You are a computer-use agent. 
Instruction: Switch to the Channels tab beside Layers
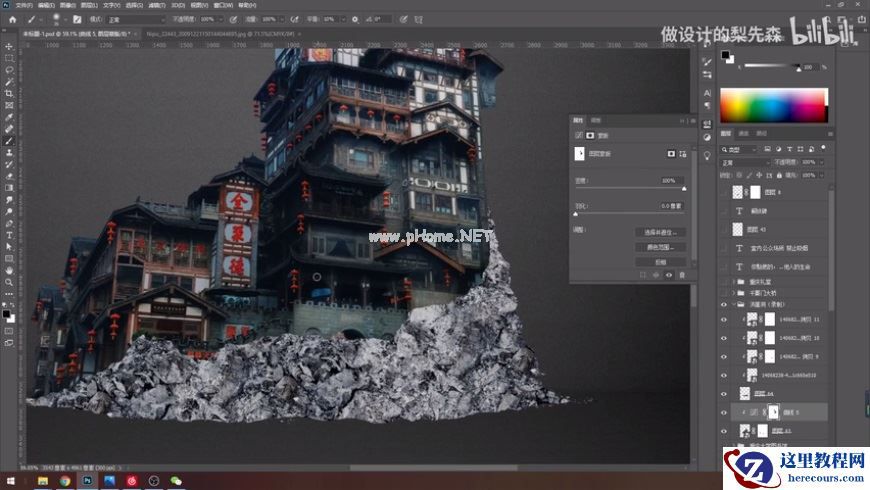click(x=743, y=134)
